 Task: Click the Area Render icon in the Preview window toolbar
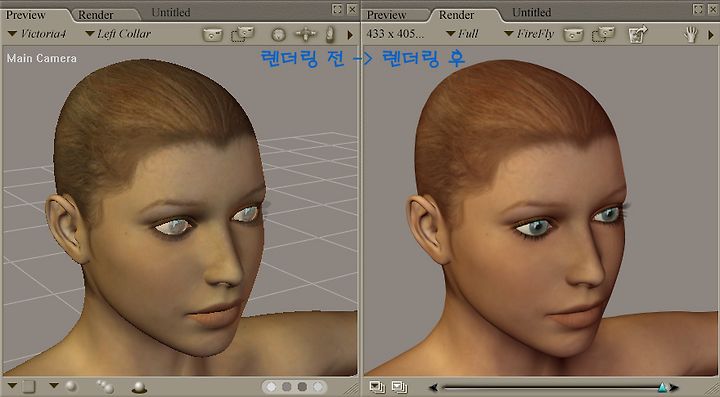[242, 34]
